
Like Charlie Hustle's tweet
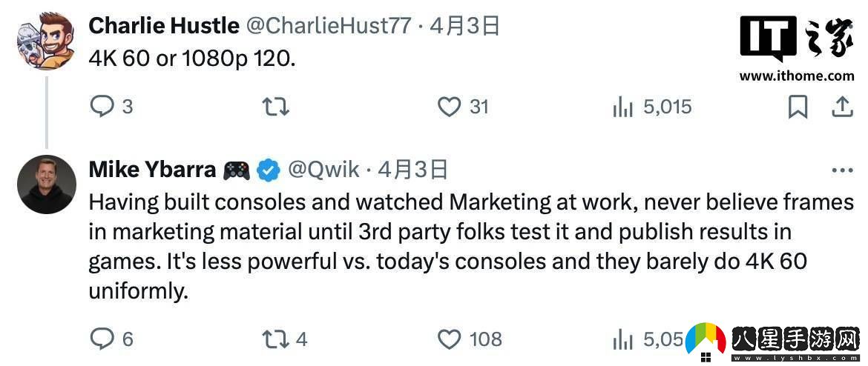(449, 107)
